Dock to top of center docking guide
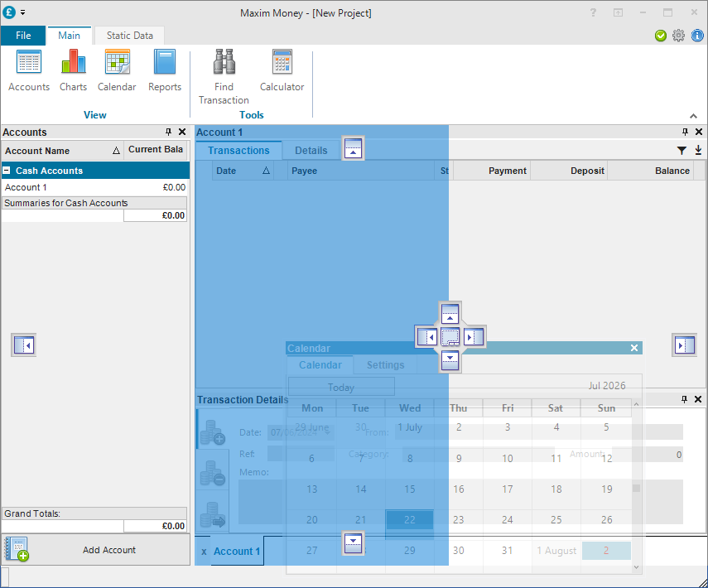 coord(450,313)
